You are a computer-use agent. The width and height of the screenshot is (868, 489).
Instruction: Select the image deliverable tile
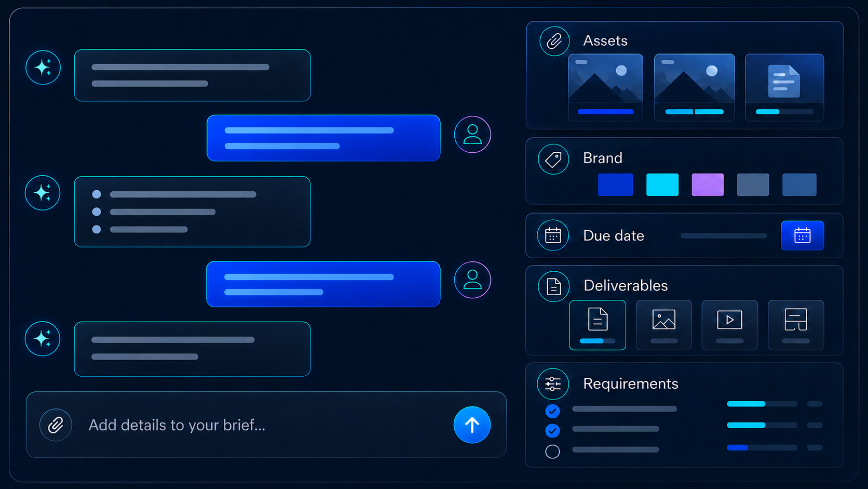(664, 325)
